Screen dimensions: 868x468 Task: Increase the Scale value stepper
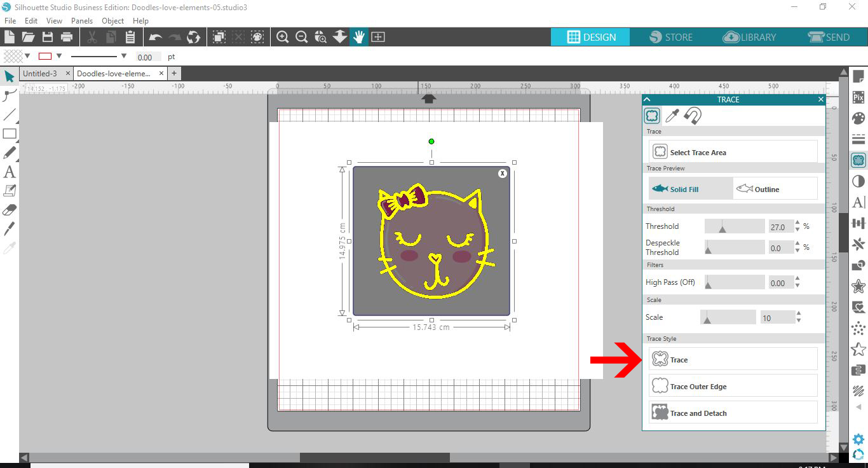(x=799, y=313)
